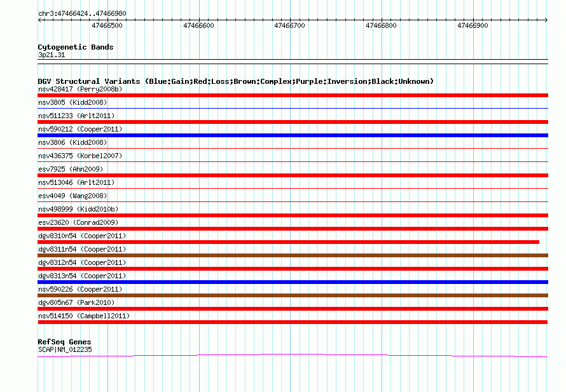This screenshot has width=566, height=392.
Task: Click the SCAP|NM_012235 gene label
Action: 65,349
